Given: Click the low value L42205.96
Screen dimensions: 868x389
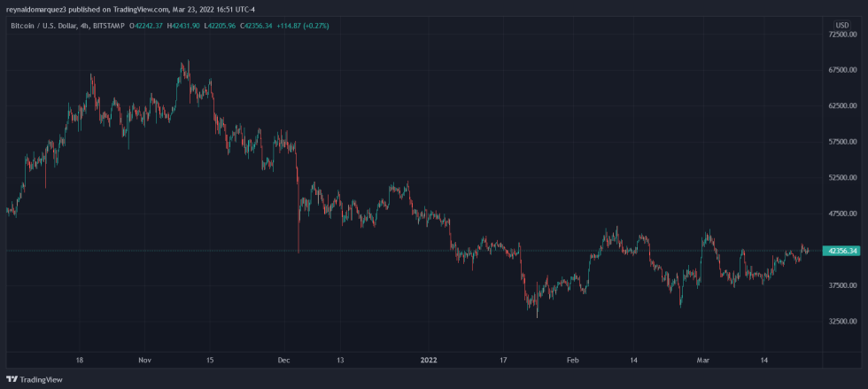Looking at the screenshot, I should click(x=221, y=26).
